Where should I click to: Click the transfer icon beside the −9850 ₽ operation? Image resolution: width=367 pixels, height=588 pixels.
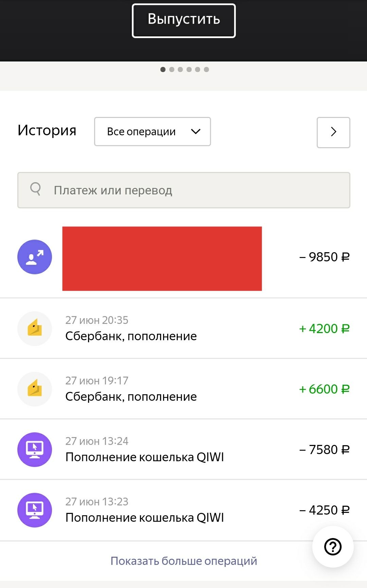point(35,257)
